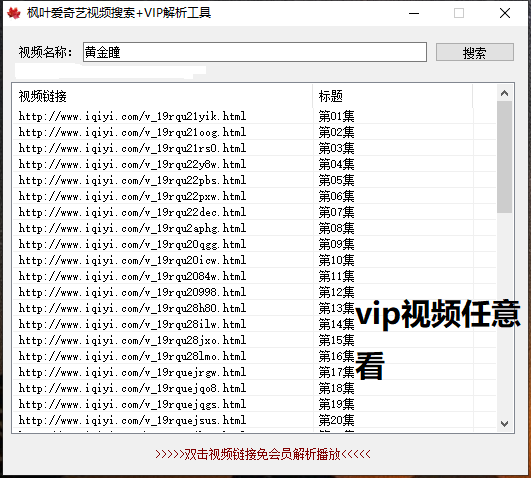Screen dimensions: 531x478
Task: Click the 标题 column header
Action: (392, 96)
